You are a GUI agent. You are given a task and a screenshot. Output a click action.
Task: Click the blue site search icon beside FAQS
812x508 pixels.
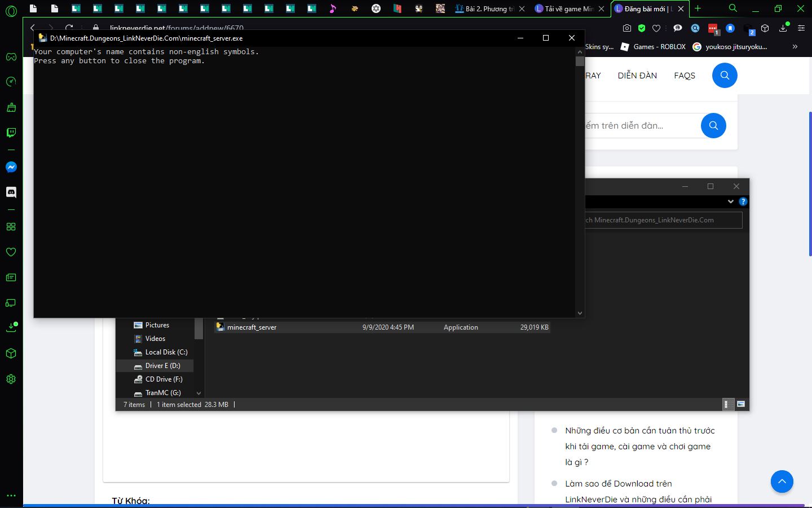[725, 76]
